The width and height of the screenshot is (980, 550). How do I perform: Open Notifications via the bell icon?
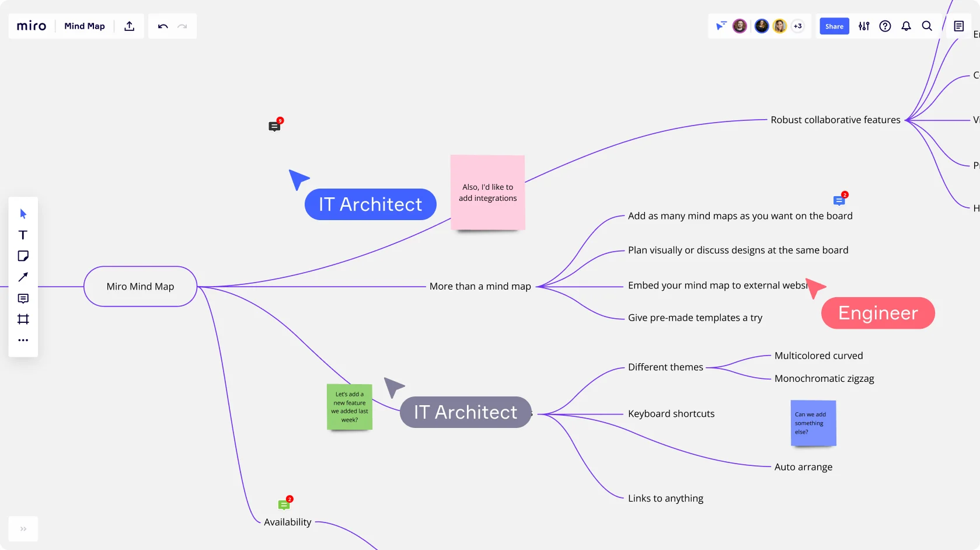pyautogui.click(x=905, y=26)
